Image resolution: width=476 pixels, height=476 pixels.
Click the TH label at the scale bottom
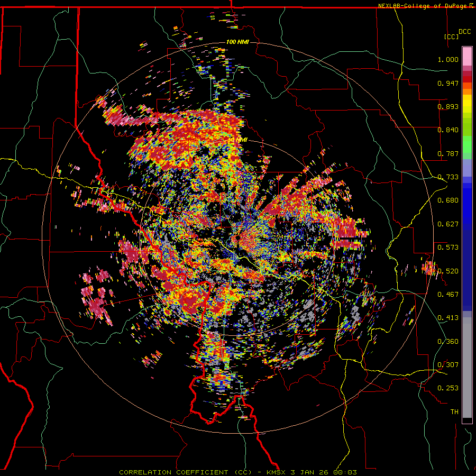point(454,412)
